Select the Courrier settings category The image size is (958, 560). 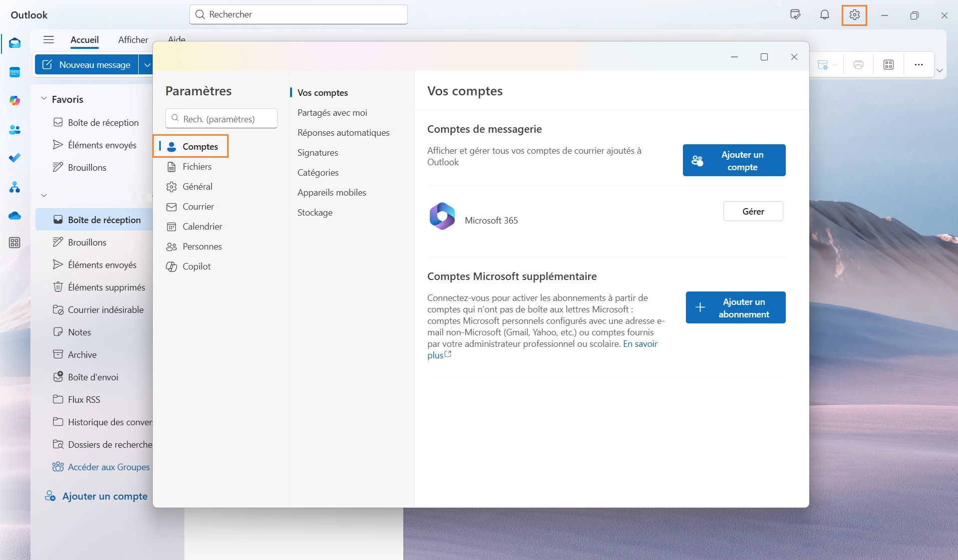198,207
